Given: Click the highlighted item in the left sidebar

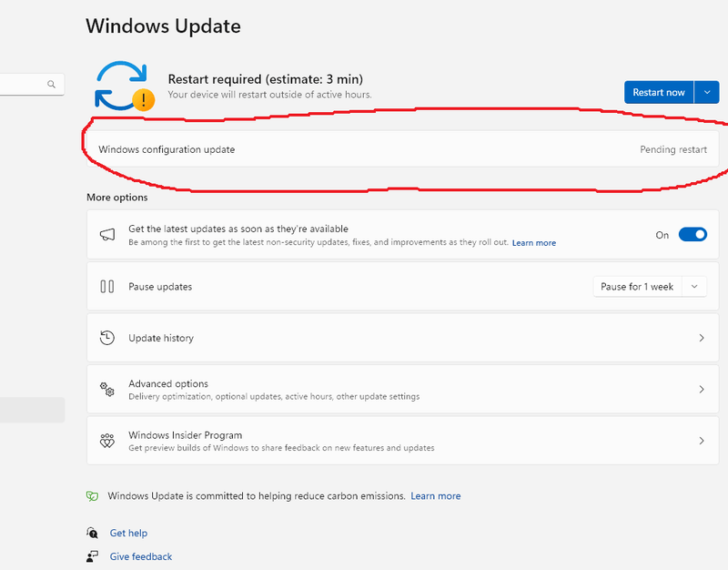Looking at the screenshot, I should (32, 410).
